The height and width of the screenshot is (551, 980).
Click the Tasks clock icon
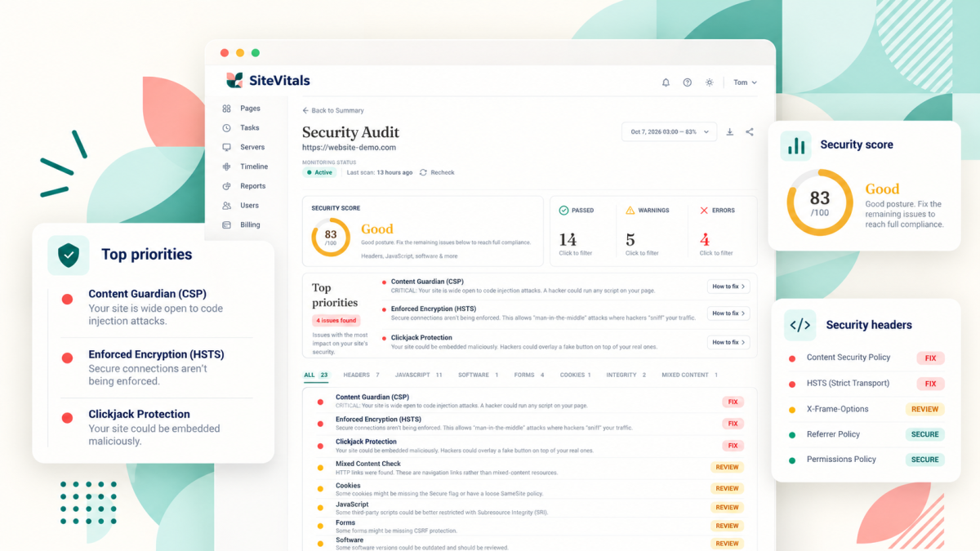click(x=226, y=127)
